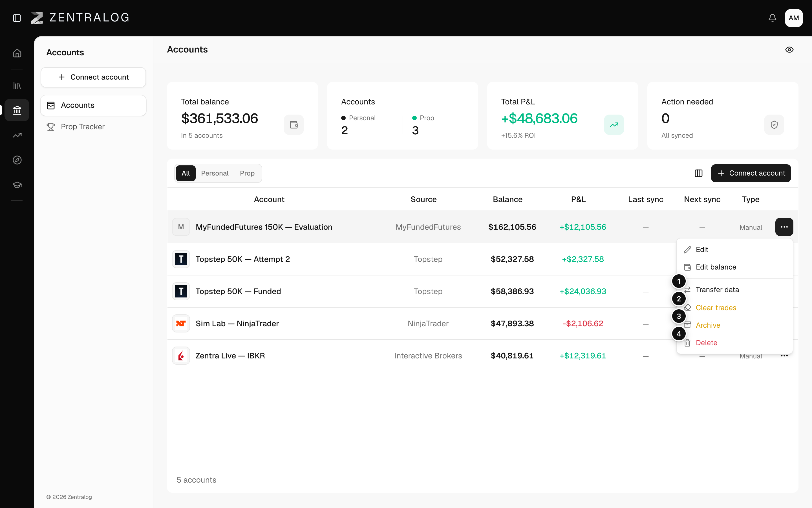Image resolution: width=812 pixels, height=508 pixels.
Task: Open Prop Tracker in side panel
Action: tap(93, 127)
